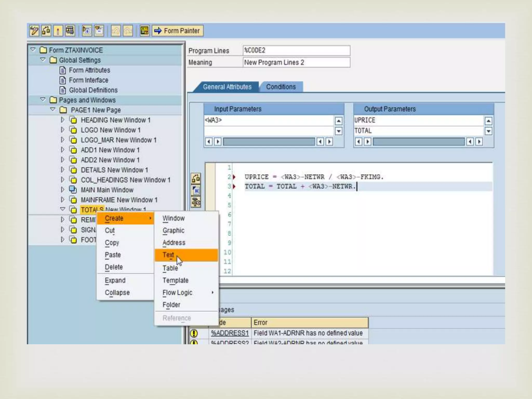Collapse the Global Settings folder
The height and width of the screenshot is (399, 532).
[x=43, y=60]
